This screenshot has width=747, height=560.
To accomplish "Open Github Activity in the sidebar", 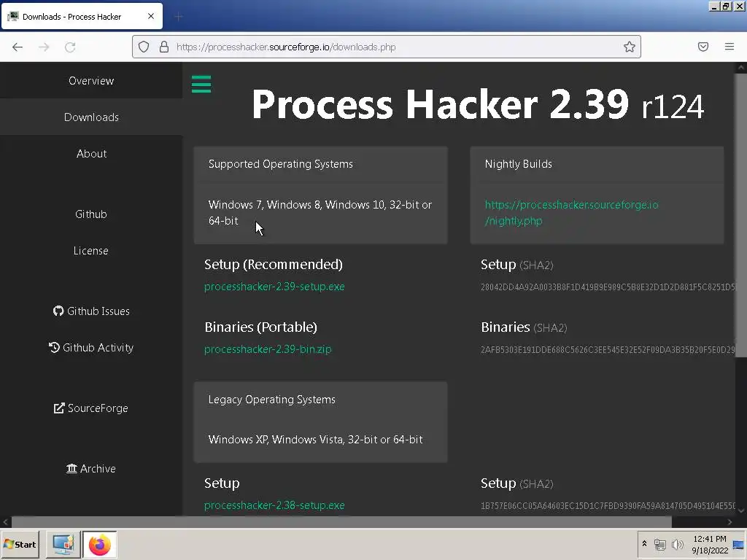I will [91, 348].
